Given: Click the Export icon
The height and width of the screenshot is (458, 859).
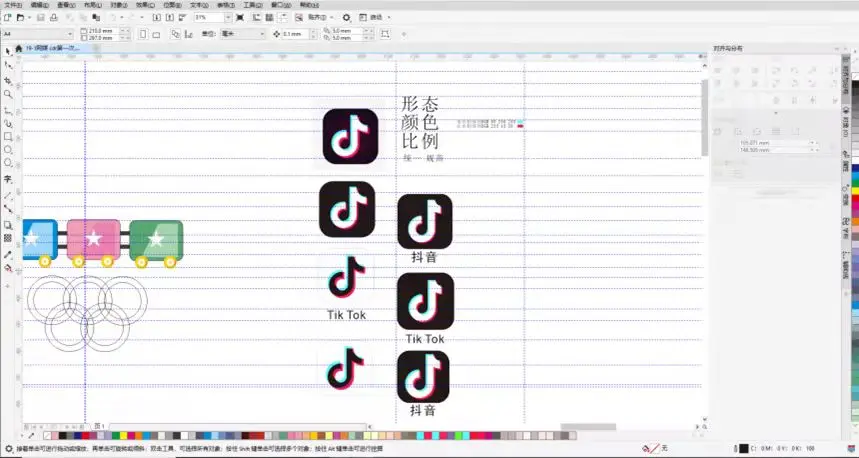Looking at the screenshot, I should click(170, 18).
